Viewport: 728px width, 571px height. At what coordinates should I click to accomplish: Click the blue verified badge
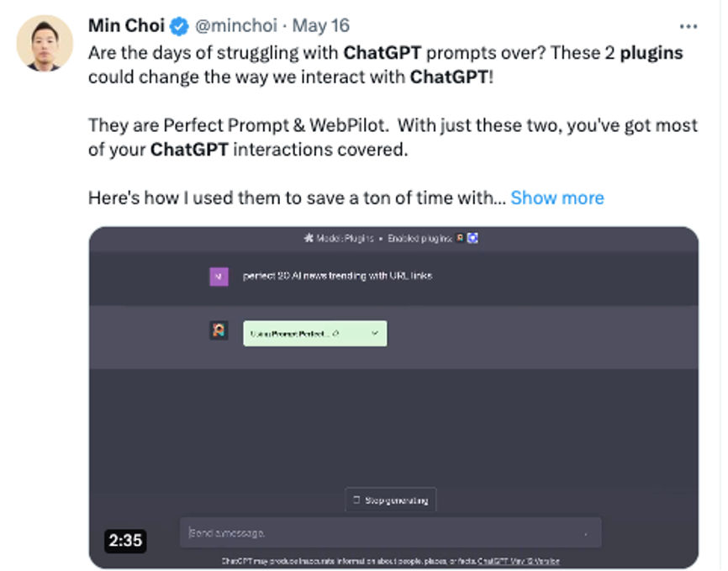click(179, 27)
